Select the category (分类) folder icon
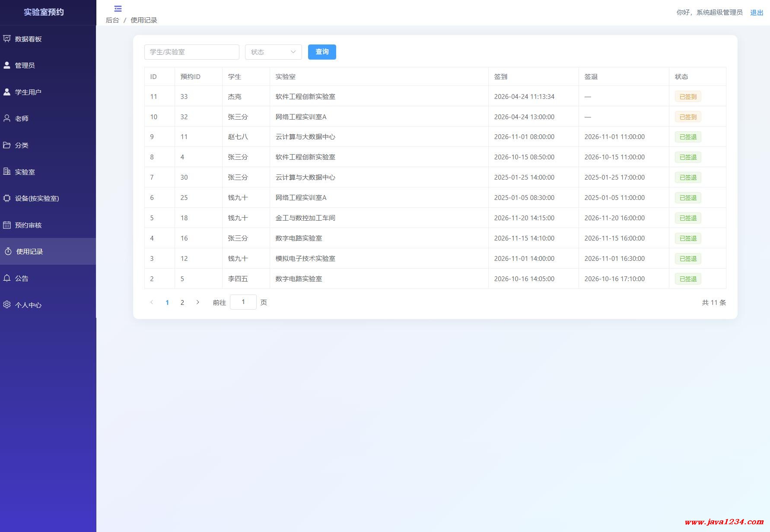Screen dimensions: 770x532 pyautogui.click(x=7, y=145)
